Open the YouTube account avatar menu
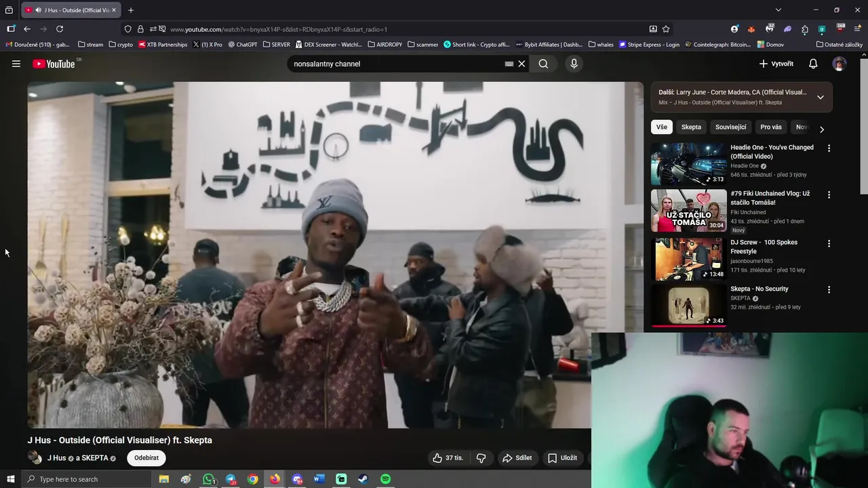 (x=840, y=64)
